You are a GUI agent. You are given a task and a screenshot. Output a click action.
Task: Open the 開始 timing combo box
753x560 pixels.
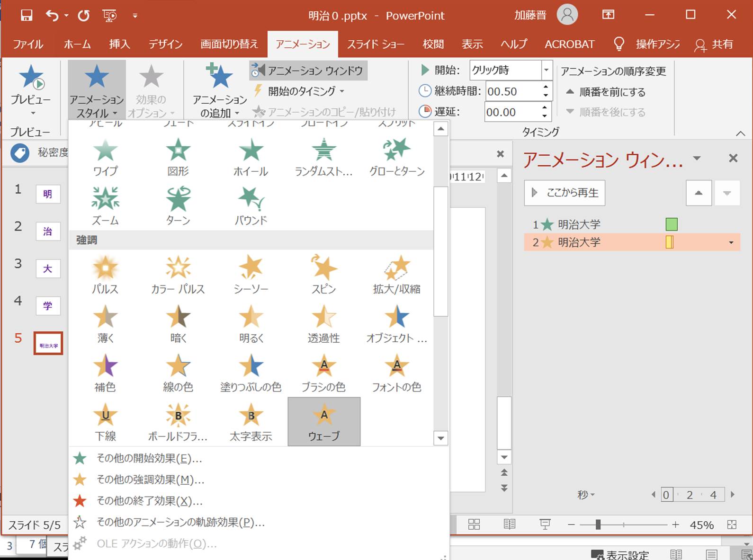click(546, 71)
